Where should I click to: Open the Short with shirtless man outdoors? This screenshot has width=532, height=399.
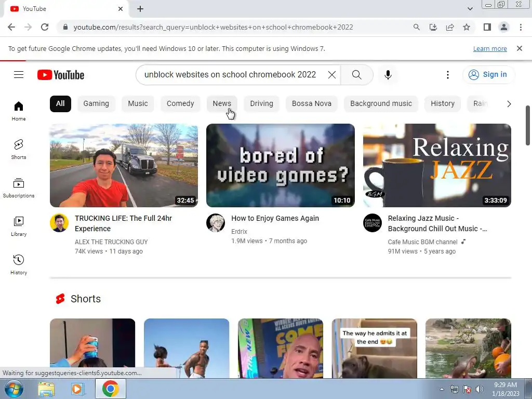tap(187, 348)
